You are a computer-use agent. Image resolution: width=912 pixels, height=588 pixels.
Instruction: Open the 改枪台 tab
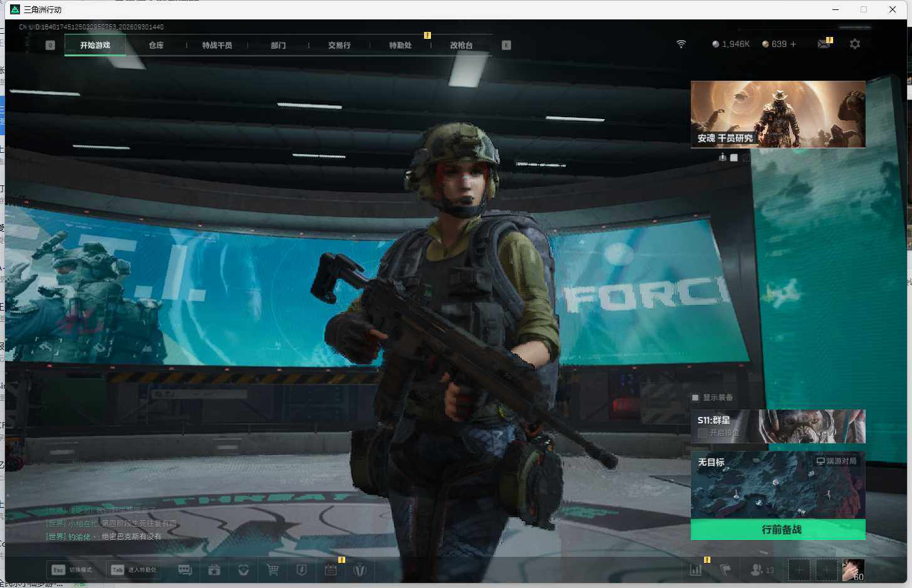click(x=461, y=45)
